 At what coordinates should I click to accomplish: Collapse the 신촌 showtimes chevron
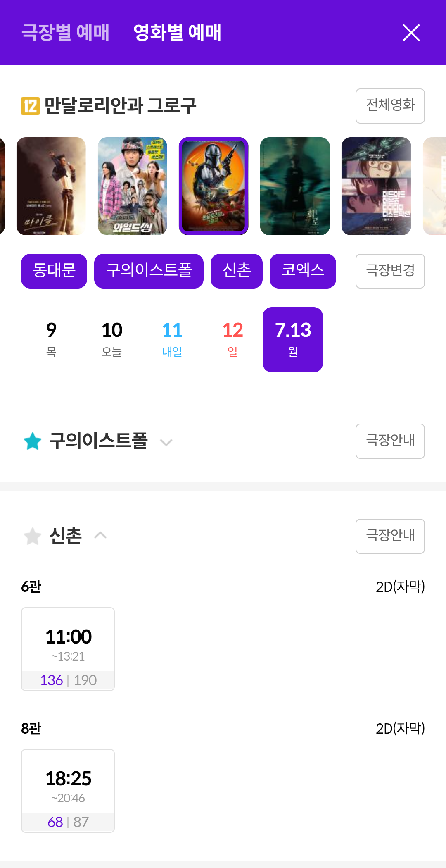click(100, 535)
